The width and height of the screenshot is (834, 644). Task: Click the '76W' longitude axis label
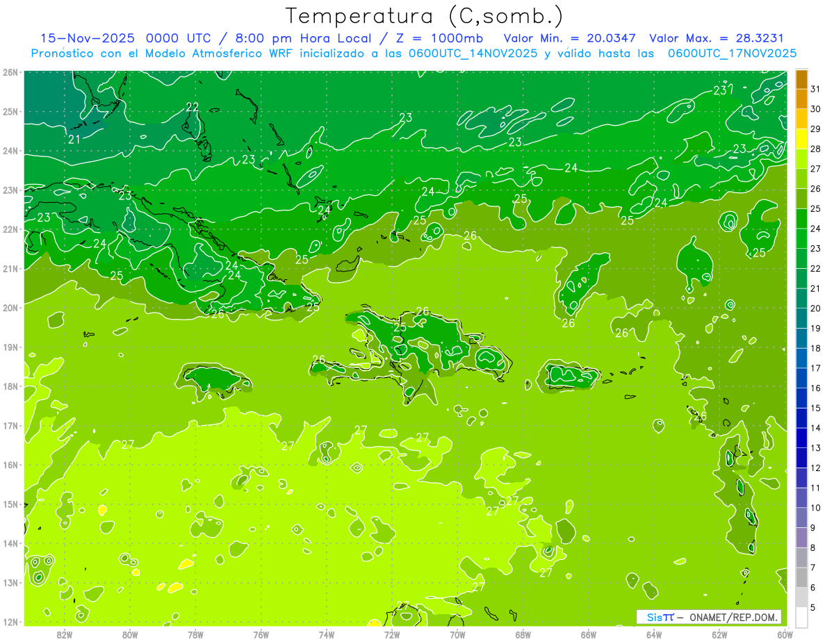click(x=261, y=634)
